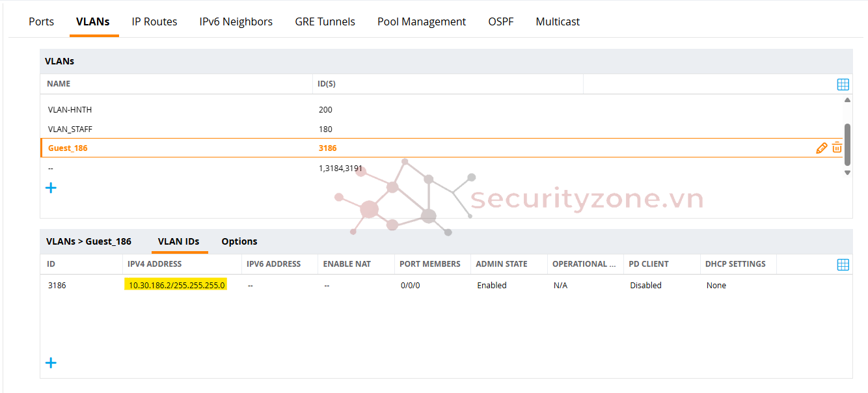
Task: Switch to the Ports tab
Action: 41,21
